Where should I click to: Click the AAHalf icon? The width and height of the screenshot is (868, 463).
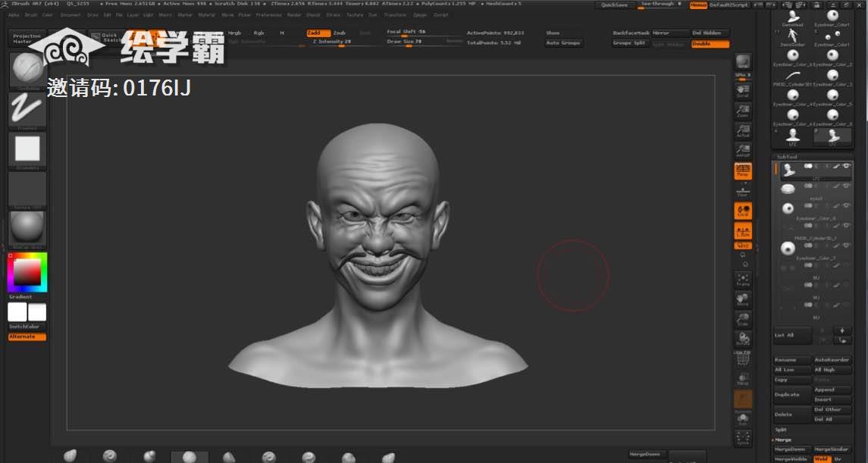743,151
